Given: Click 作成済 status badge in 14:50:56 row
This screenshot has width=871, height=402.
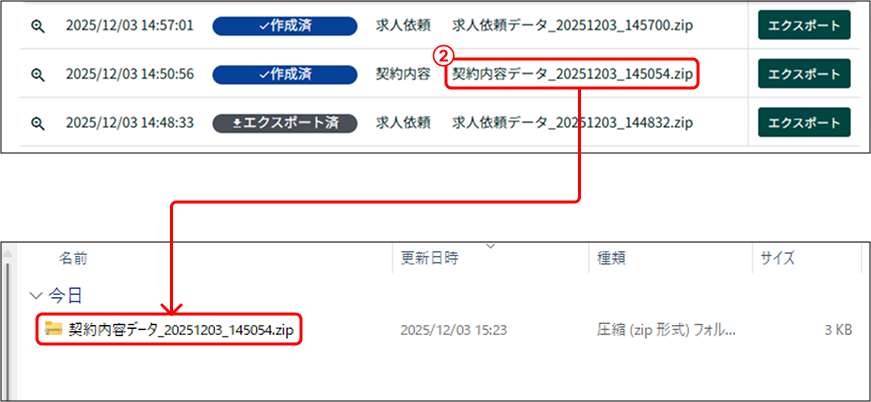Looking at the screenshot, I should pyautogui.click(x=285, y=74).
